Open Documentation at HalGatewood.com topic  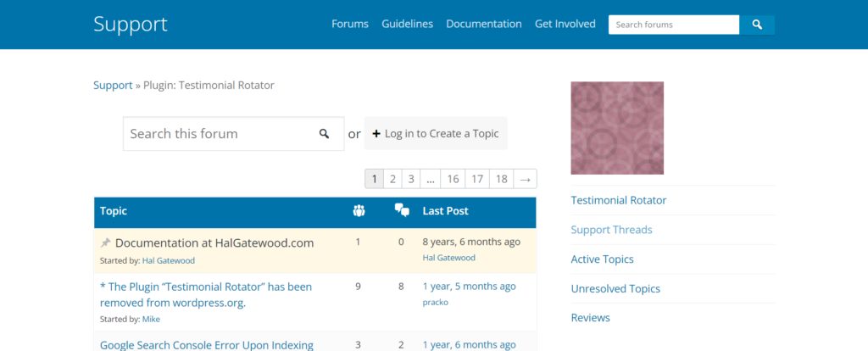pyautogui.click(x=214, y=242)
